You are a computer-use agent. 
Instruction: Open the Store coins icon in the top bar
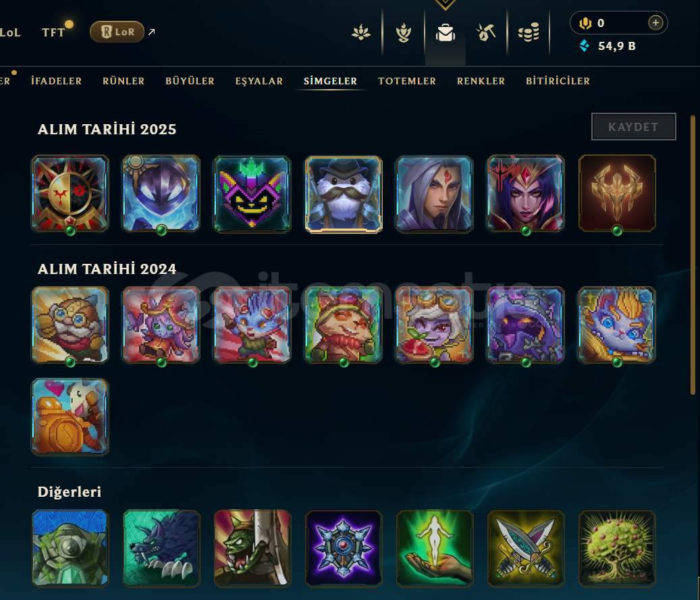pos(529,32)
